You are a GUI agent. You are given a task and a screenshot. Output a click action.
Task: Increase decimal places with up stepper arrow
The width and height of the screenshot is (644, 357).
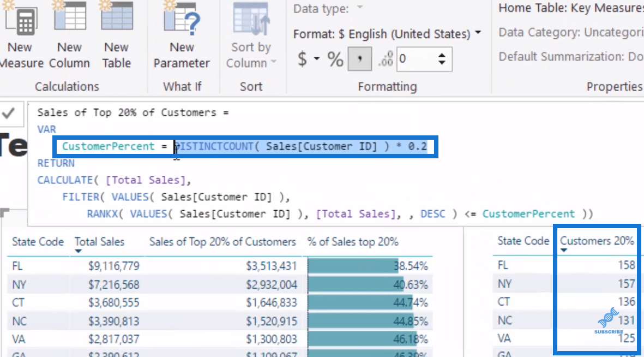pos(442,55)
